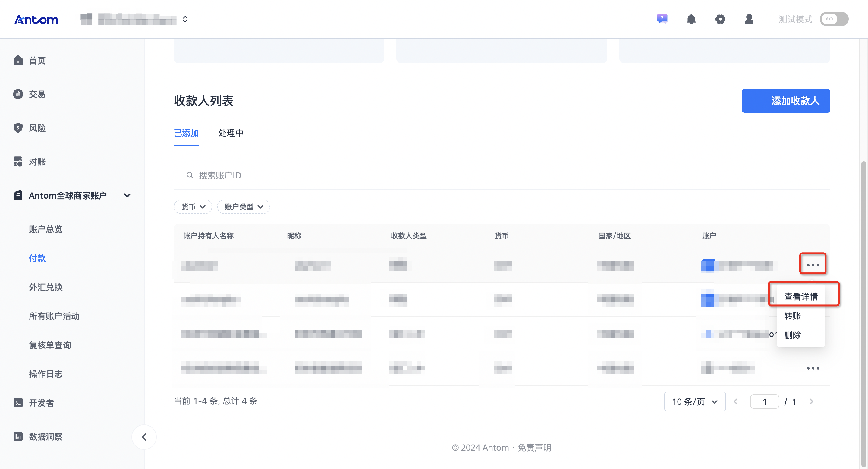
Task: Click the page number input box
Action: (x=765, y=401)
